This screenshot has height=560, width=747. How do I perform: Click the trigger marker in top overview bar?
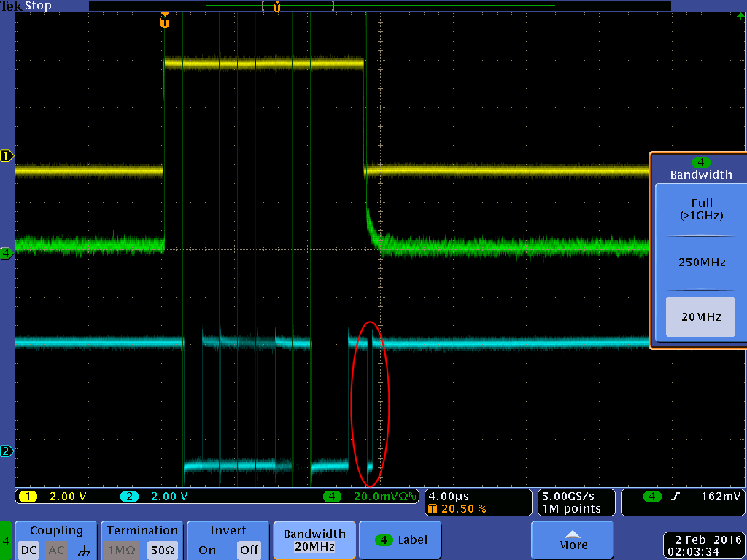[x=277, y=6]
